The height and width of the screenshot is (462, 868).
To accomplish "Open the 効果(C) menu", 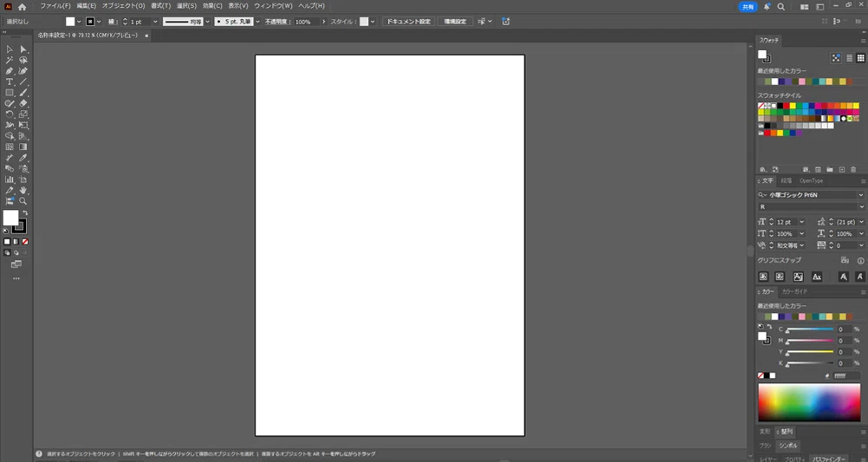I will (x=212, y=6).
